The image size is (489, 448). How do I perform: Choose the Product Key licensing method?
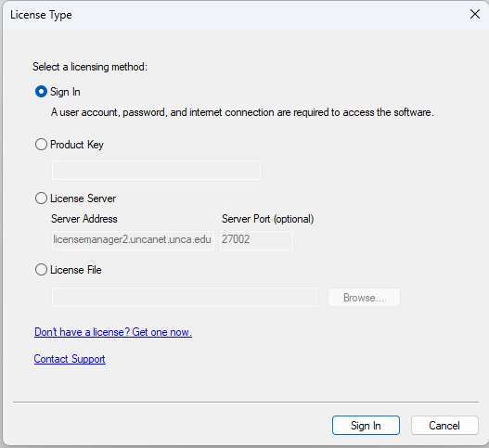click(41, 145)
